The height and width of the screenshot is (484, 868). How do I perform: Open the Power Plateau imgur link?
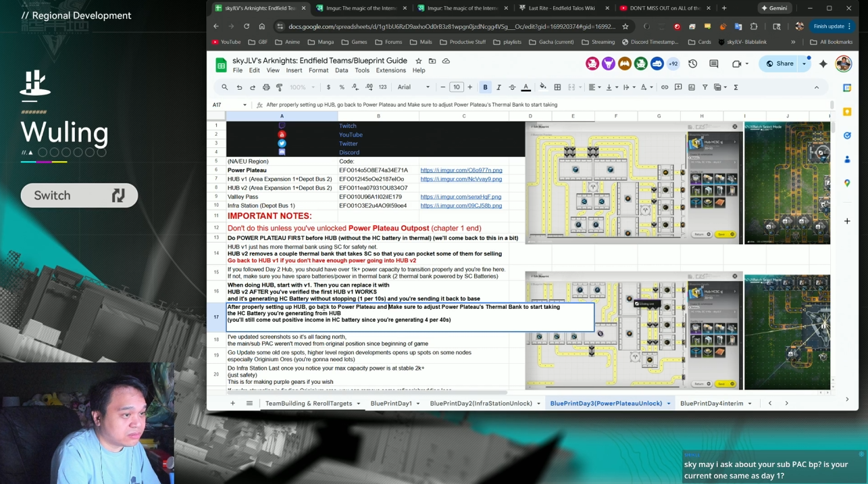point(461,170)
